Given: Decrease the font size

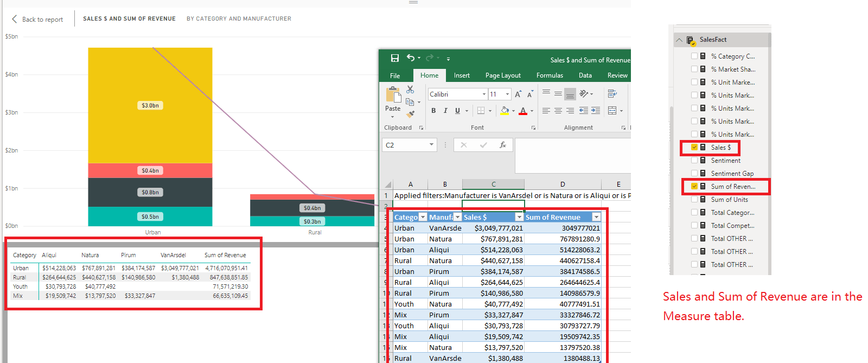Looking at the screenshot, I should point(531,94).
